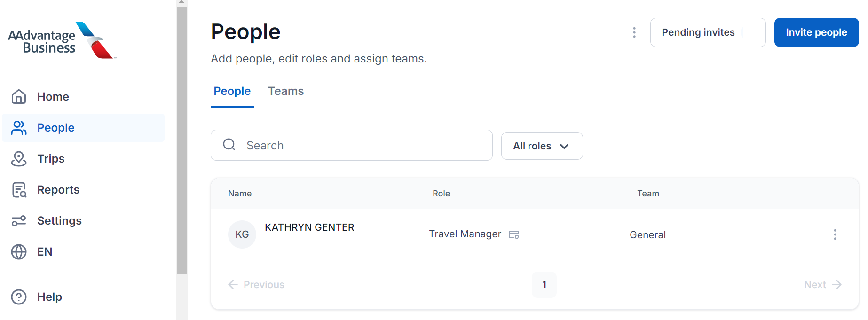Click the search magnifier icon

229,145
